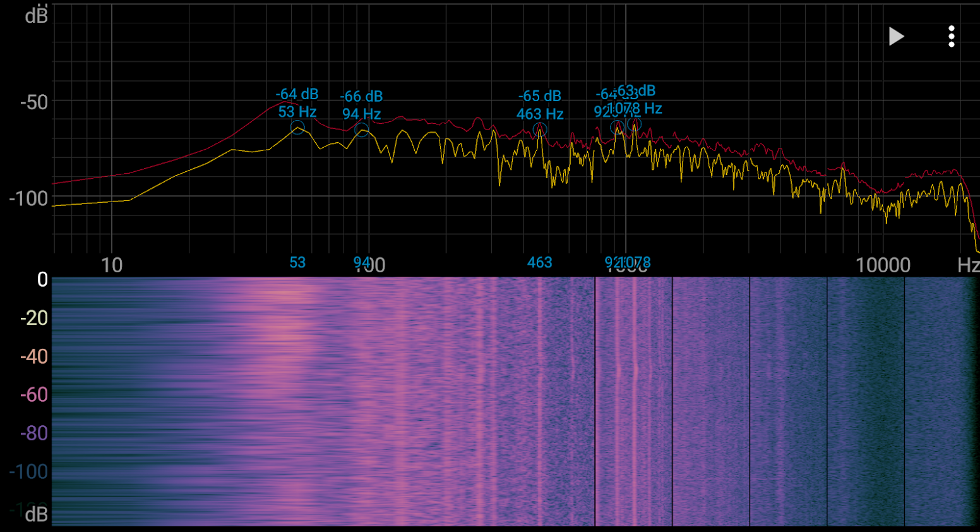Click the blue 463 frequency axis label
Image resolution: width=980 pixels, height=532 pixels.
coord(540,263)
